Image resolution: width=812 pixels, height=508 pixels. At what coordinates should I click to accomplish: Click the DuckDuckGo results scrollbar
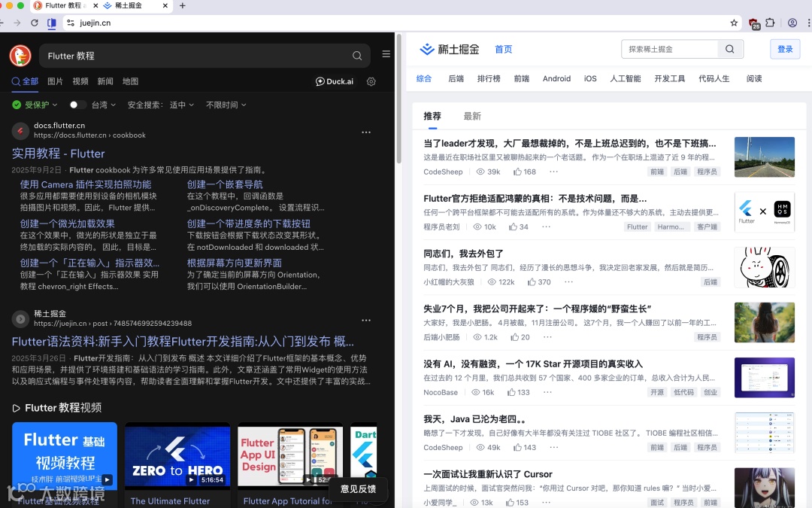[x=398, y=99]
